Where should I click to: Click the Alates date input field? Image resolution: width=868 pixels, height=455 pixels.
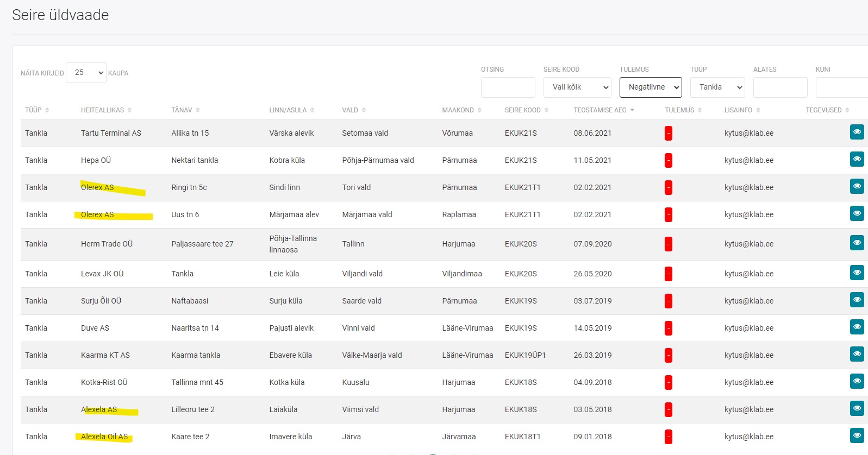[780, 87]
